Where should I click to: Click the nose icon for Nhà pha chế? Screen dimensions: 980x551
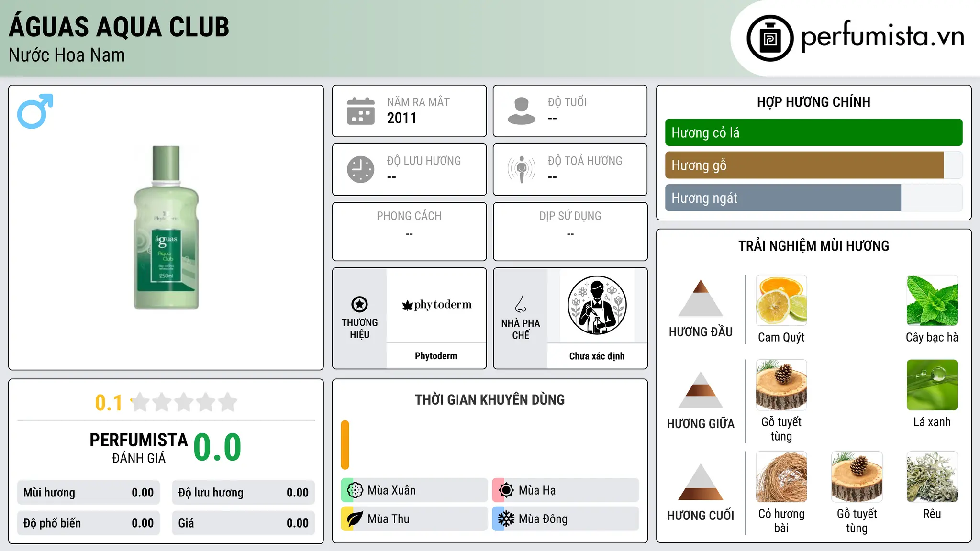(x=520, y=304)
